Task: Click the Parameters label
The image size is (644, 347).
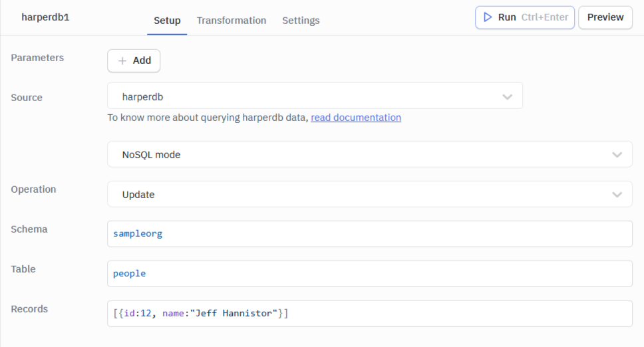Action: click(x=37, y=58)
